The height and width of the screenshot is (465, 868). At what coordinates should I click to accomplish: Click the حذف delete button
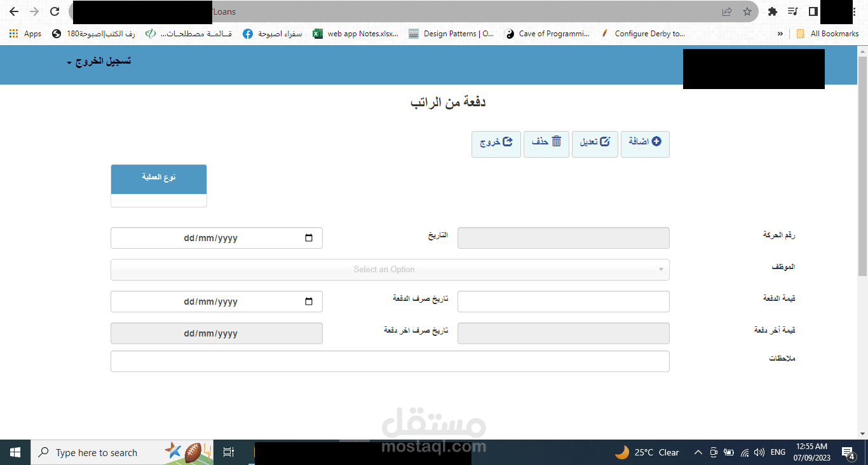546,144
